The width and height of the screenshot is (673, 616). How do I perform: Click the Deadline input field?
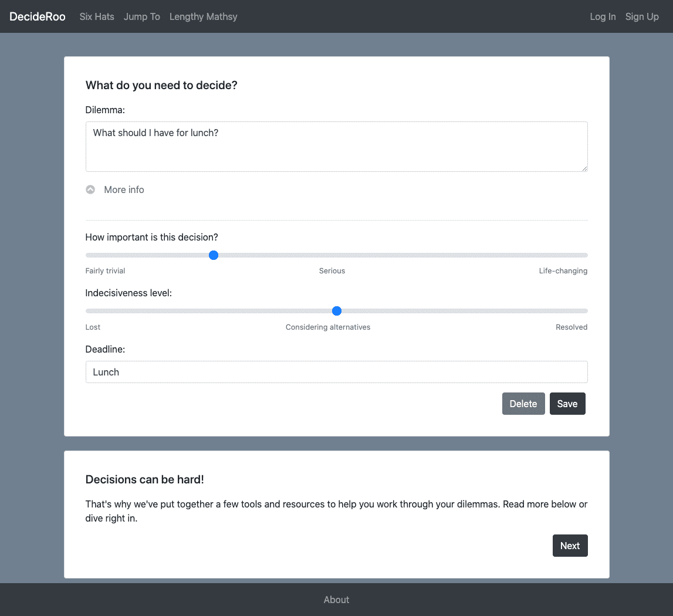pos(337,372)
